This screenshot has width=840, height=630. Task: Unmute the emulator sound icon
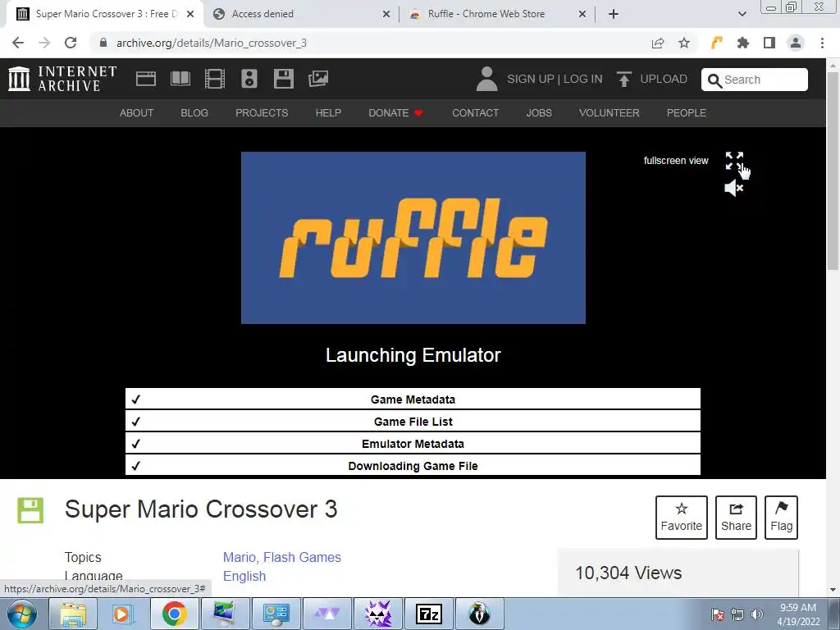coord(734,188)
